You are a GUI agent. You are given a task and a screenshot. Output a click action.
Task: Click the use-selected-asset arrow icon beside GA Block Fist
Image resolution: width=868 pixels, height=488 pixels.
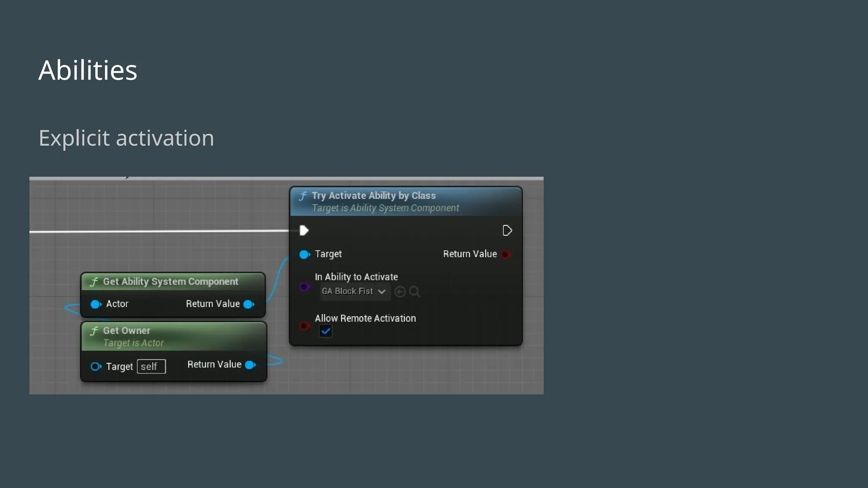point(400,291)
